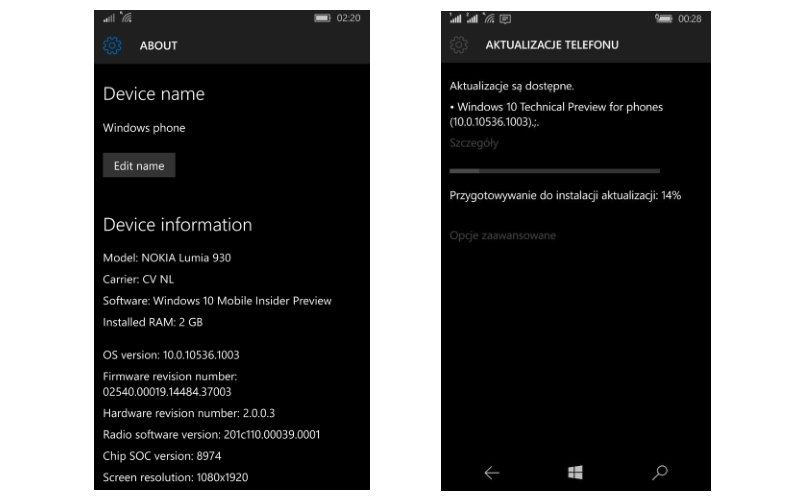Tap the back arrow navigation button

[x=491, y=472]
